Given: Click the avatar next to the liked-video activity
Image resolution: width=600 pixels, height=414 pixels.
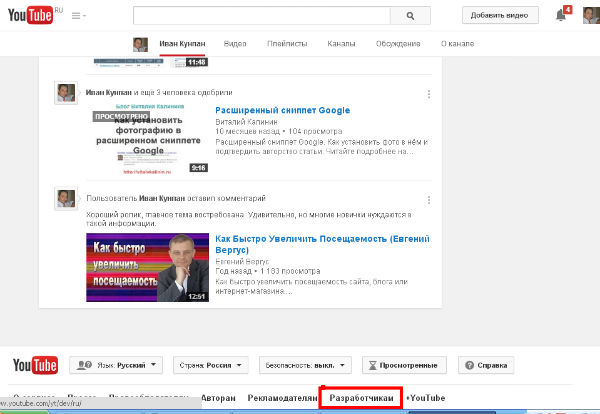Looking at the screenshot, I should pos(66,93).
